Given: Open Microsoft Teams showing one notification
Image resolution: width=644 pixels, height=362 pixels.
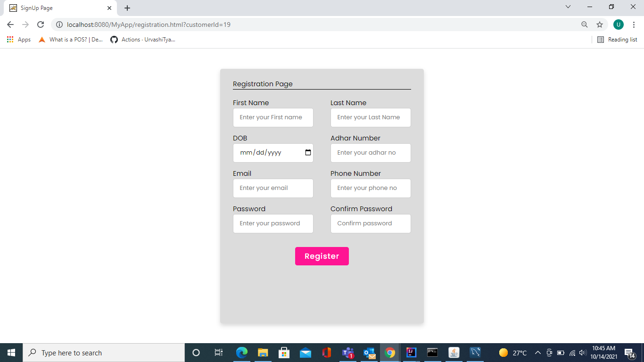Looking at the screenshot, I should click(x=348, y=353).
